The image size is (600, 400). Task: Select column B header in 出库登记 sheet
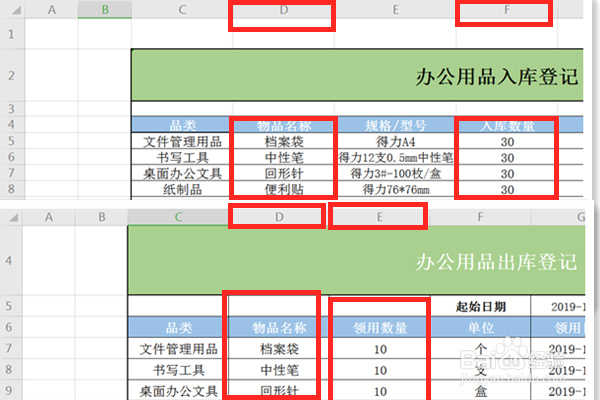(101, 217)
